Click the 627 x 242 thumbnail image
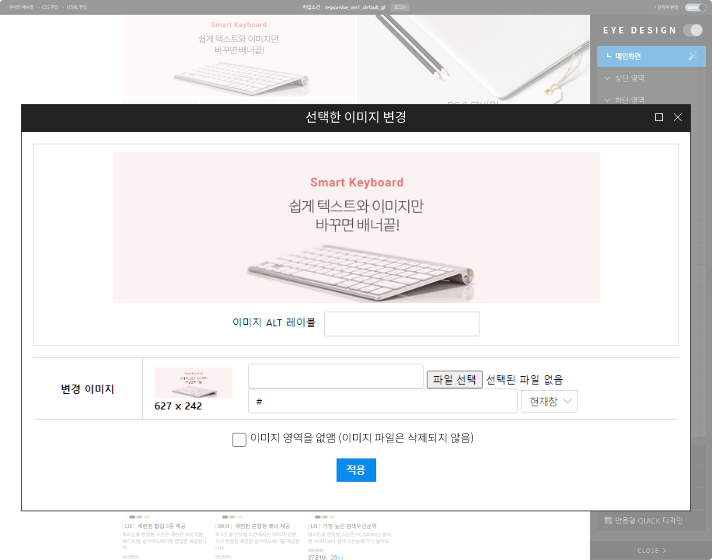 tap(193, 382)
